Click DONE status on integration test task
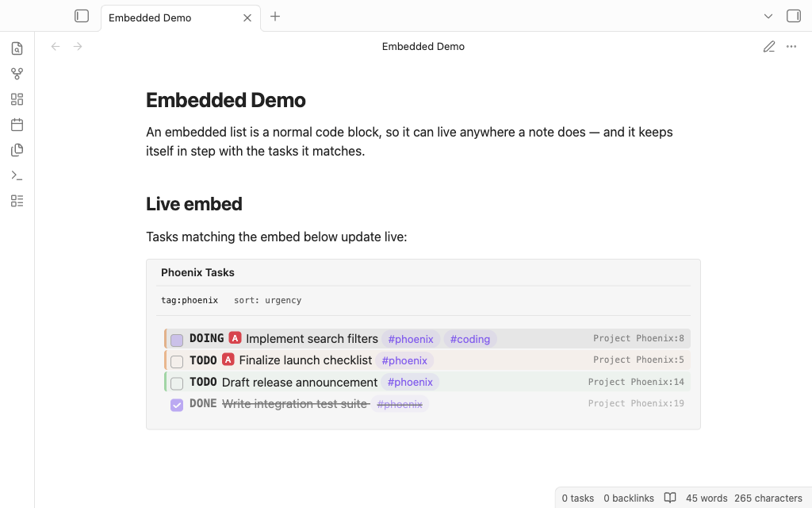 (x=203, y=403)
